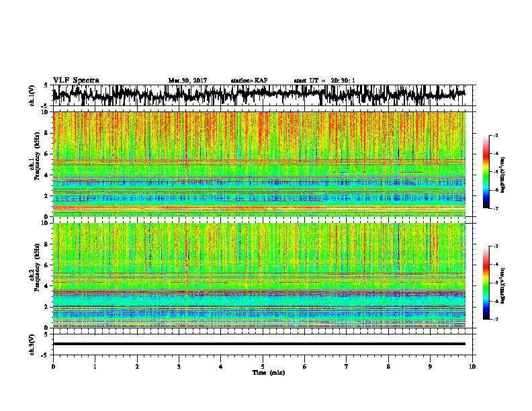The width and height of the screenshot is (532, 411).
Task: Click the black ch.3 voltage trace
Action: pyautogui.click(x=259, y=344)
